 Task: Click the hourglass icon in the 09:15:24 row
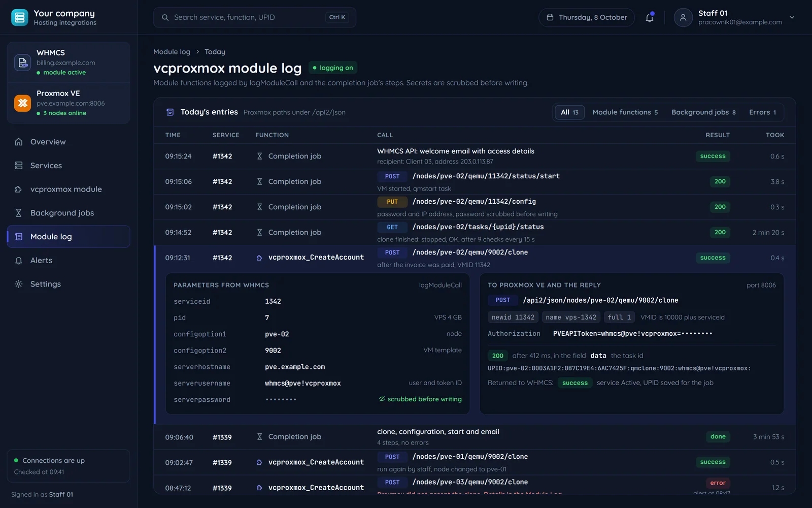(259, 156)
